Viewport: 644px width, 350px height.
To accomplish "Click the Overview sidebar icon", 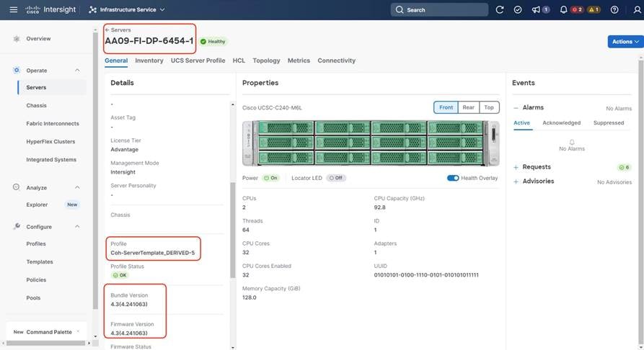I will 17,39.
